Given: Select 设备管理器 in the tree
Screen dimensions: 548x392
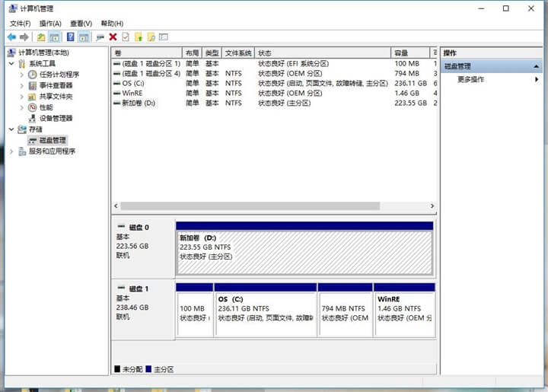Looking at the screenshot, I should 56,118.
